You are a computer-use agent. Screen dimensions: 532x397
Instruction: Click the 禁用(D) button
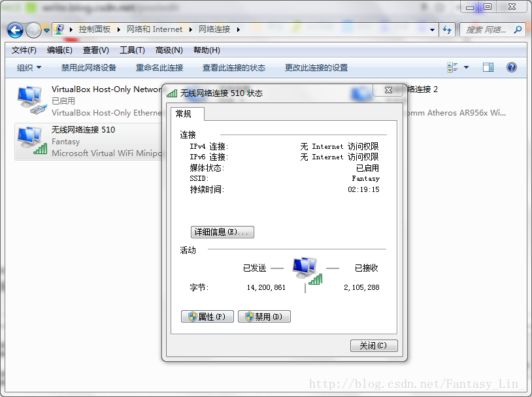tap(264, 316)
